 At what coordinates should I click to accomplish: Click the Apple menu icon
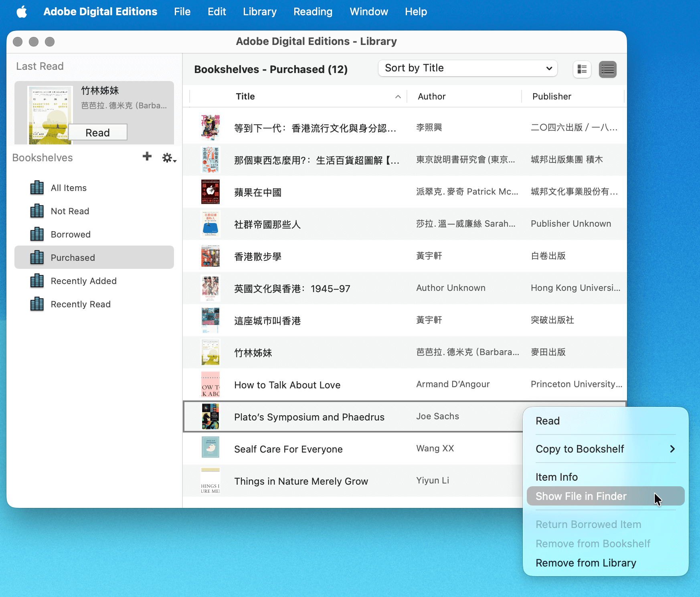(22, 12)
